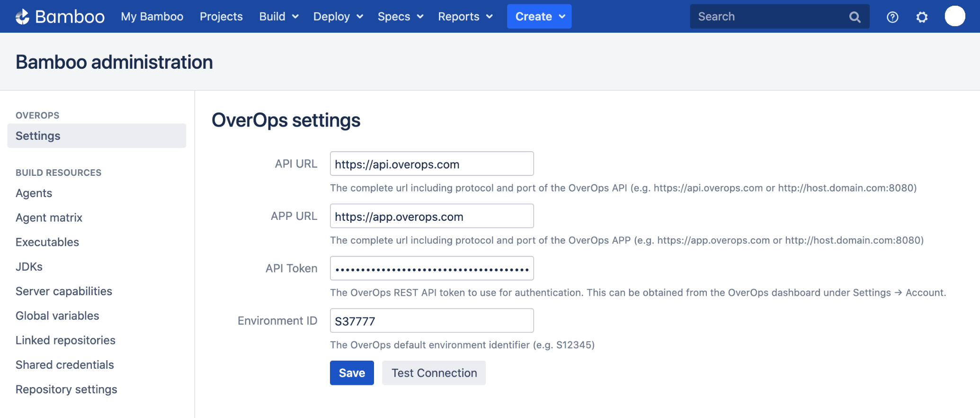This screenshot has width=980, height=418.
Task: Open Server capabilities page
Action: [64, 291]
